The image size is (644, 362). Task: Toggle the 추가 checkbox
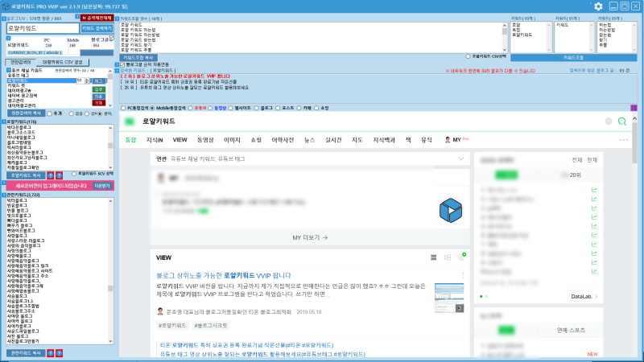[49, 113]
